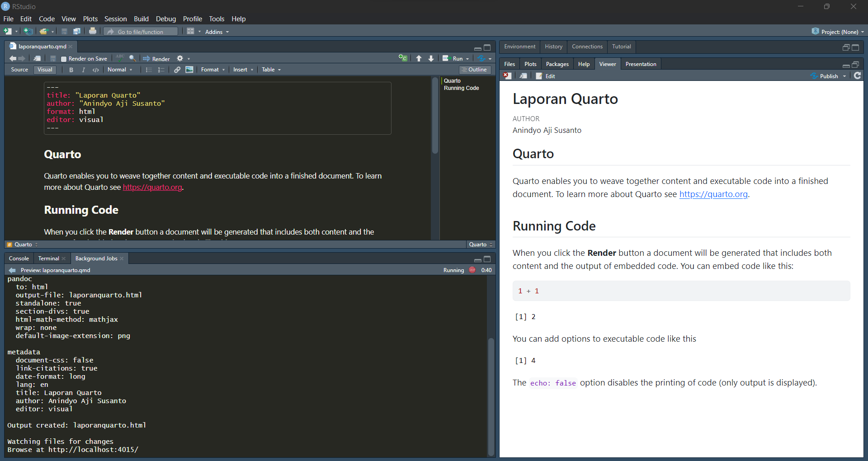Image resolution: width=868 pixels, height=461 pixels.
Task: Go back to previous source location
Action: coord(13,58)
